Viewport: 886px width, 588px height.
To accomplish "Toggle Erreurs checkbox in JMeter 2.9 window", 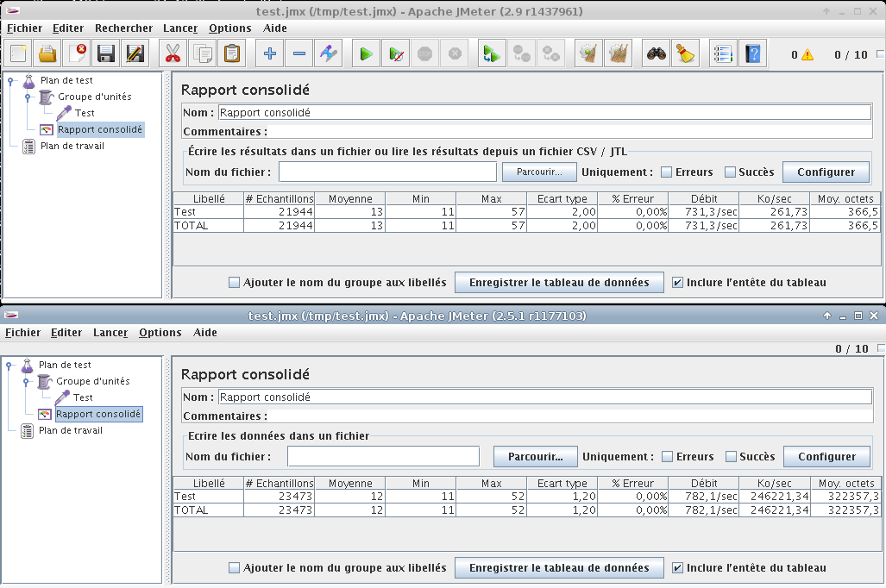I will click(666, 172).
